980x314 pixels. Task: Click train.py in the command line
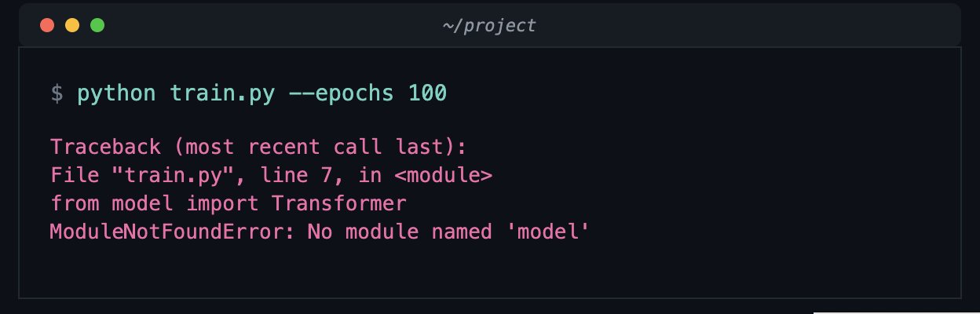pyautogui.click(x=222, y=93)
